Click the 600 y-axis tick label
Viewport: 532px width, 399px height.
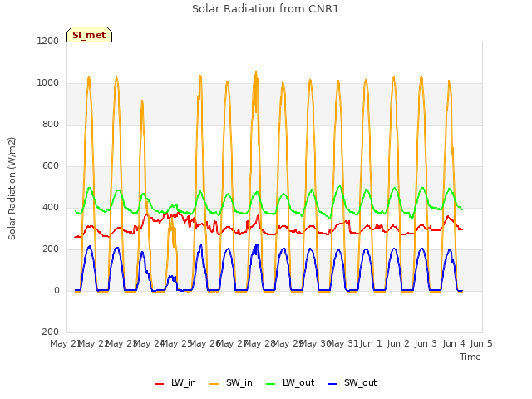click(x=51, y=166)
